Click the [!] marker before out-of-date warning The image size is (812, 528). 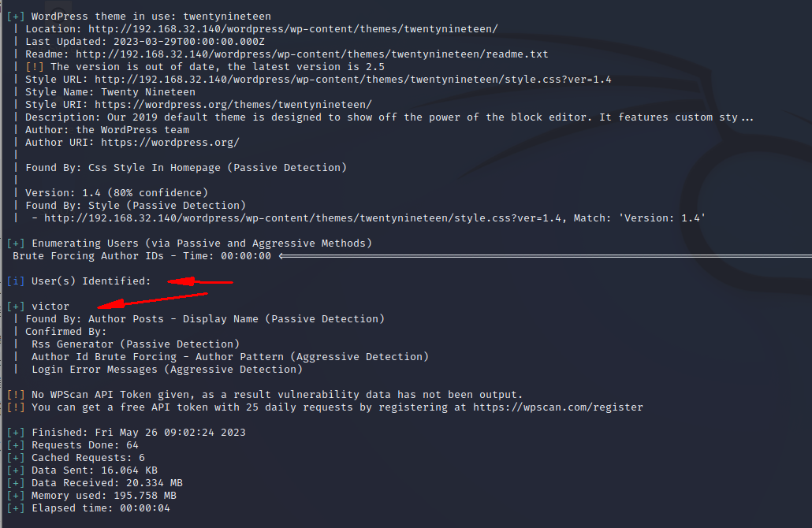34,67
